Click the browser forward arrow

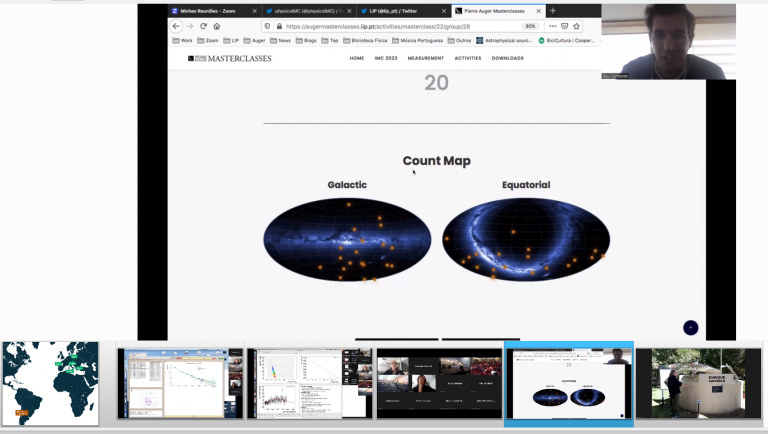click(190, 26)
